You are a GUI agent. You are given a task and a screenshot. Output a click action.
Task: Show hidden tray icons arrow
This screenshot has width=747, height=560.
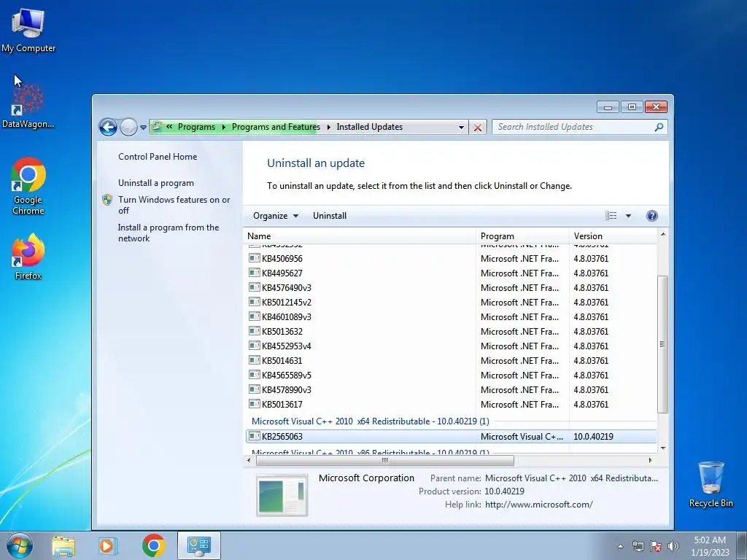pyautogui.click(x=620, y=546)
